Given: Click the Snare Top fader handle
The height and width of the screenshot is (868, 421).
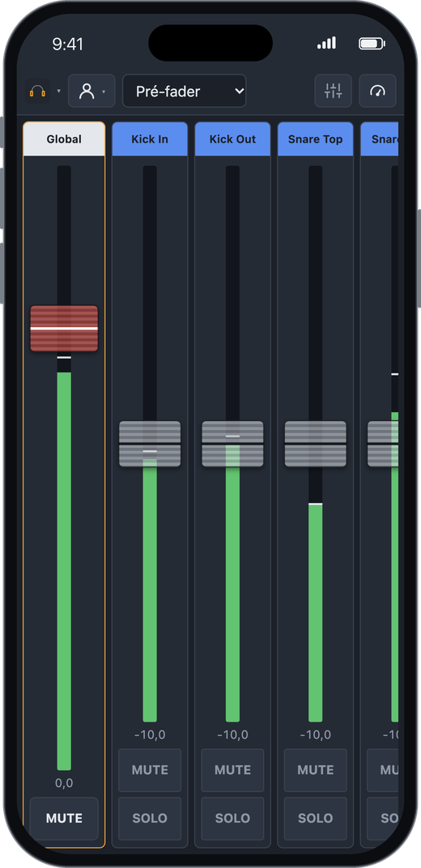Looking at the screenshot, I should click(x=315, y=444).
